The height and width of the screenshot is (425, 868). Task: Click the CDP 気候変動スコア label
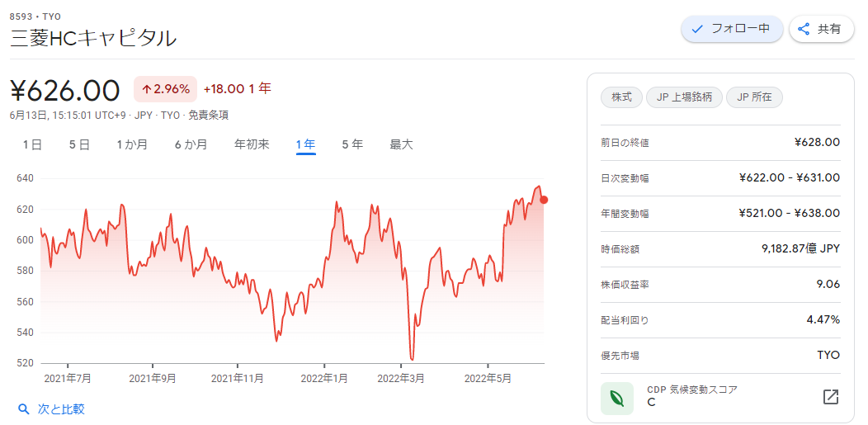coord(692,390)
